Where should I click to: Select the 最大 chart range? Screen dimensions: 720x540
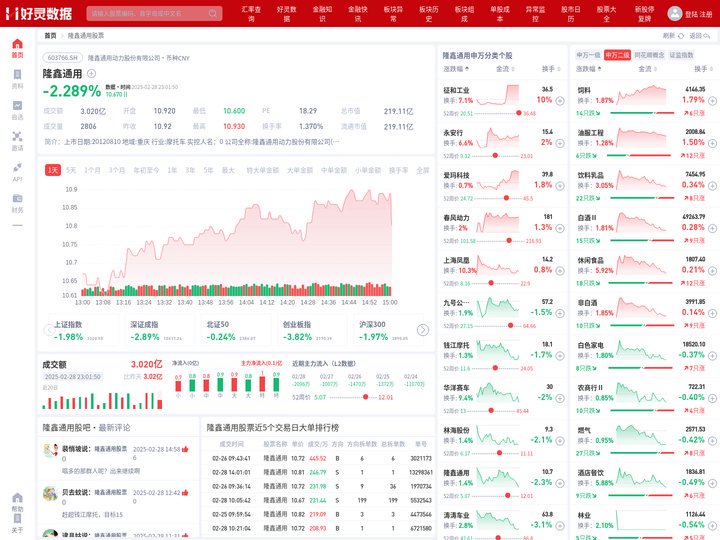[228, 170]
